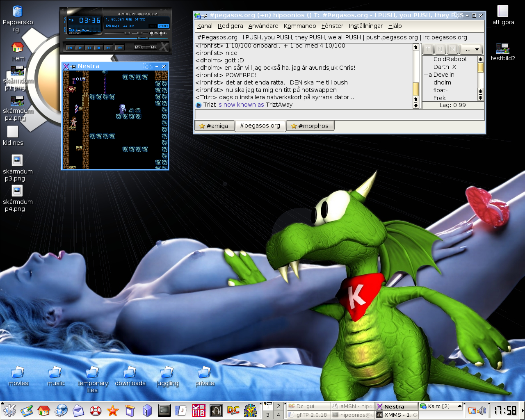Select ColdReboot in the nick list
This screenshot has height=420, width=525.
(450, 59)
